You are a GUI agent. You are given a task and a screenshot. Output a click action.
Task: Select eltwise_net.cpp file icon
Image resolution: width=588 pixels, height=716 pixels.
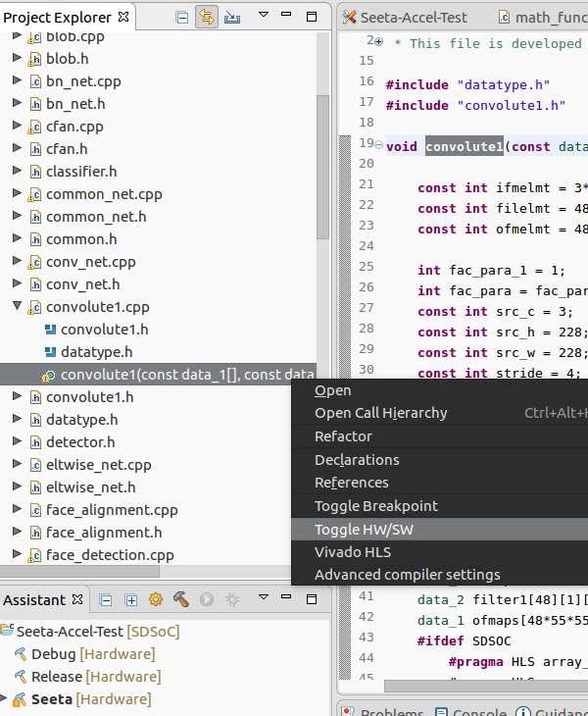click(35, 465)
